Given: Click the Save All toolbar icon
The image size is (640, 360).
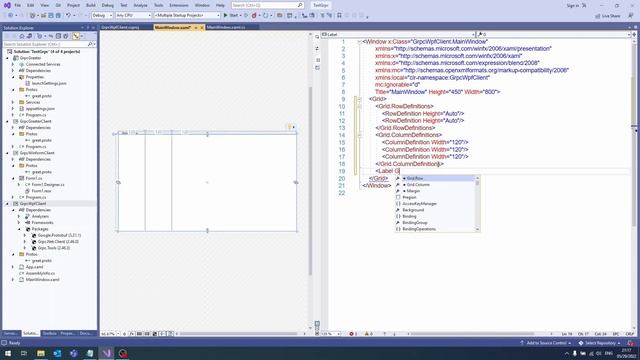Looking at the screenshot, I should 58,16.
